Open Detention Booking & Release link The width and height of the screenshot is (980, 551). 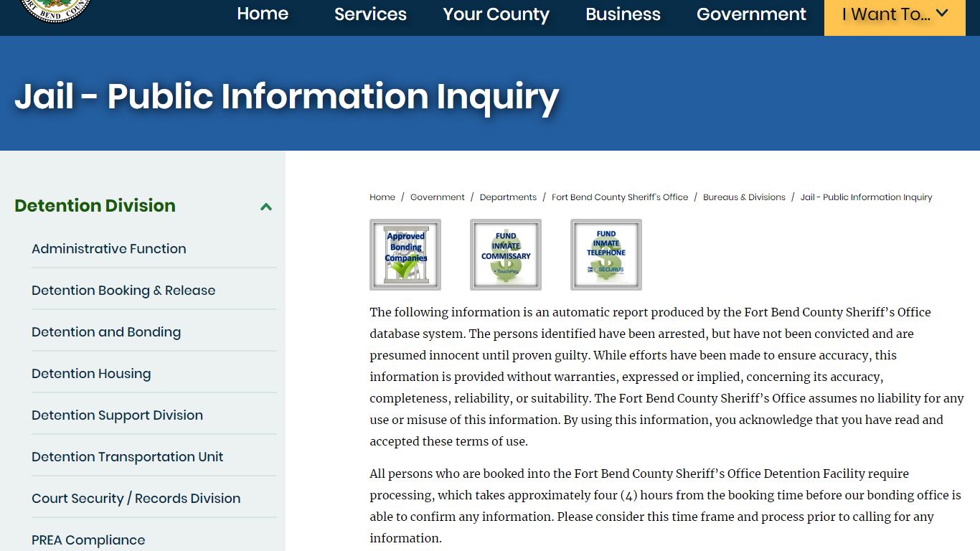pos(123,291)
